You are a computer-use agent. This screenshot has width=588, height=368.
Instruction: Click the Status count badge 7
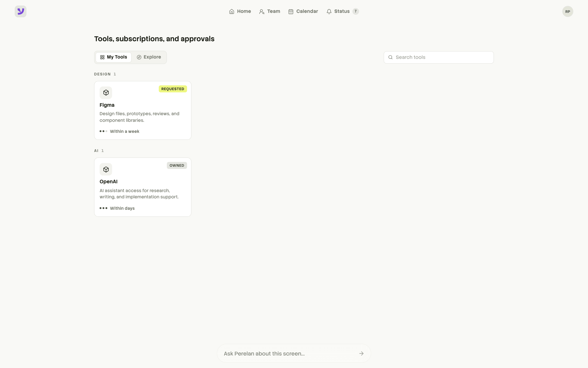pyautogui.click(x=356, y=11)
